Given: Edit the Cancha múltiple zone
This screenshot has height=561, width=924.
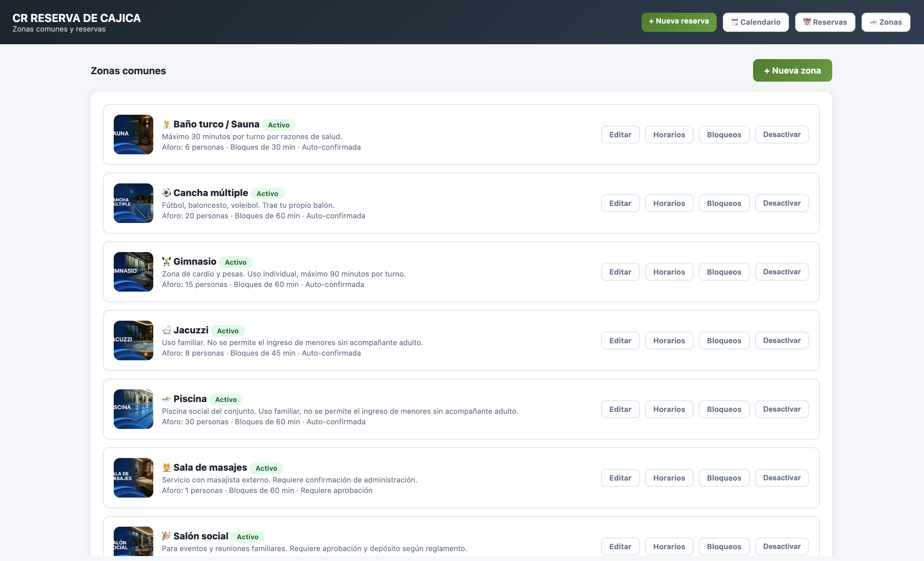Looking at the screenshot, I should pos(620,203).
